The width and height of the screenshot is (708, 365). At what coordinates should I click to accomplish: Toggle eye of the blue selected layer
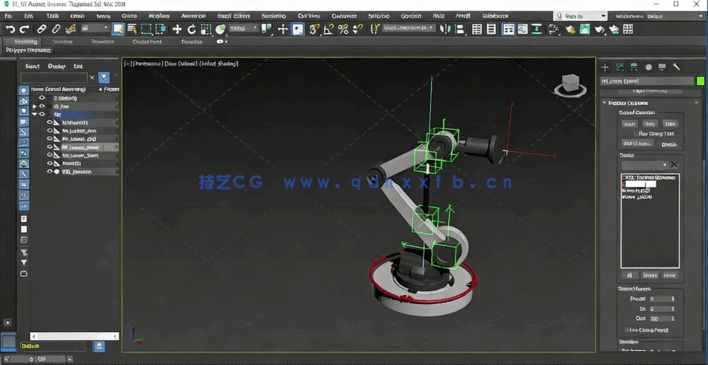(42, 114)
